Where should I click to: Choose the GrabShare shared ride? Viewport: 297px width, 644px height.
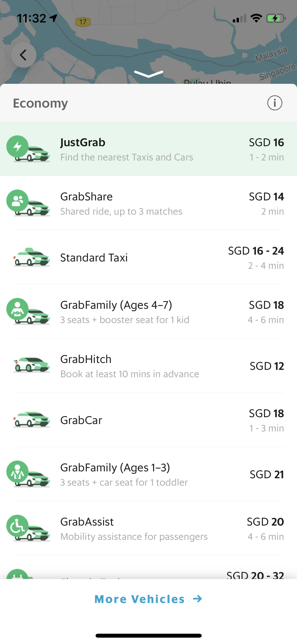tap(121, 204)
